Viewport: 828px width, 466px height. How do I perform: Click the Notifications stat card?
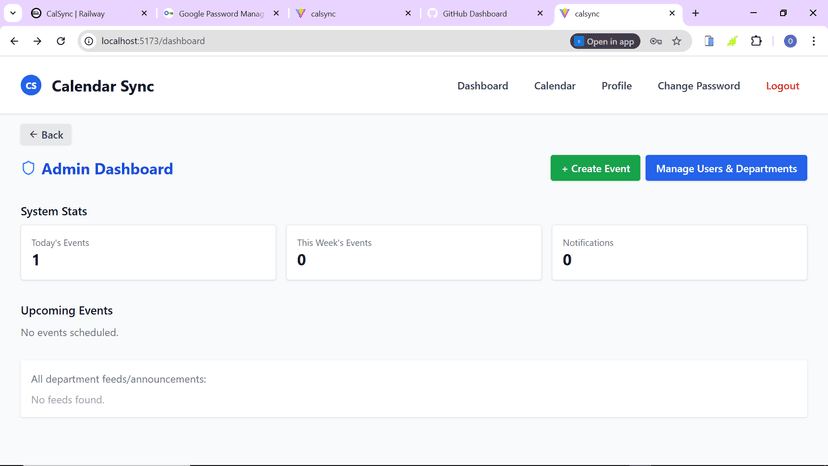click(680, 253)
